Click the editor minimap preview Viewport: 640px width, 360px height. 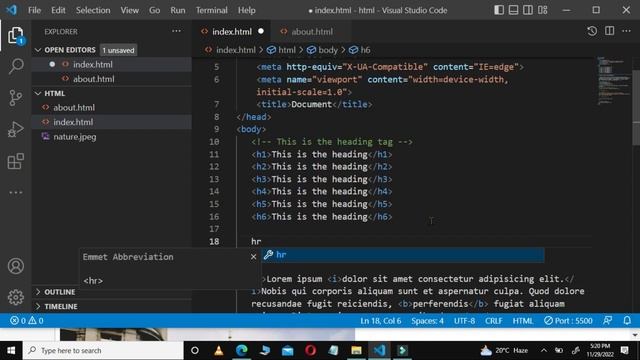[x=614, y=81]
